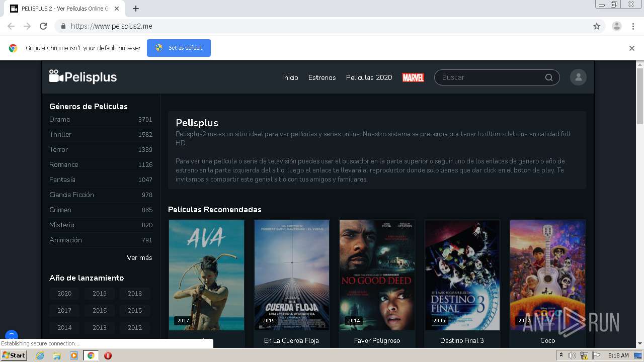The width and height of the screenshot is (644, 362).
Task: Filter by year 2019
Action: pos(100,294)
